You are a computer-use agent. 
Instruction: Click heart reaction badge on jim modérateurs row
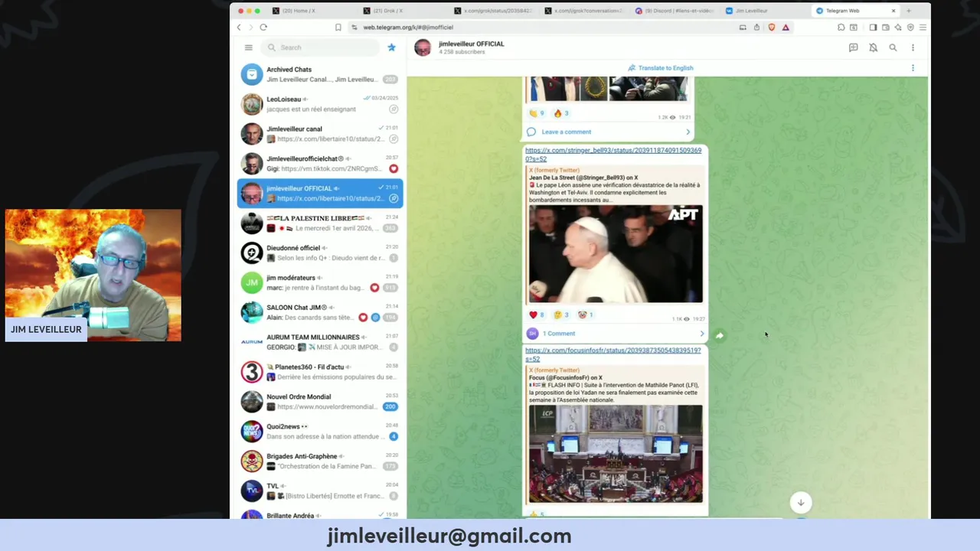[374, 288]
